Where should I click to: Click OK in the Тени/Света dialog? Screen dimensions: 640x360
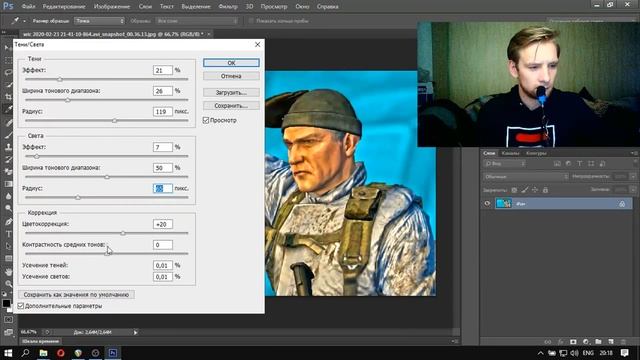point(231,63)
